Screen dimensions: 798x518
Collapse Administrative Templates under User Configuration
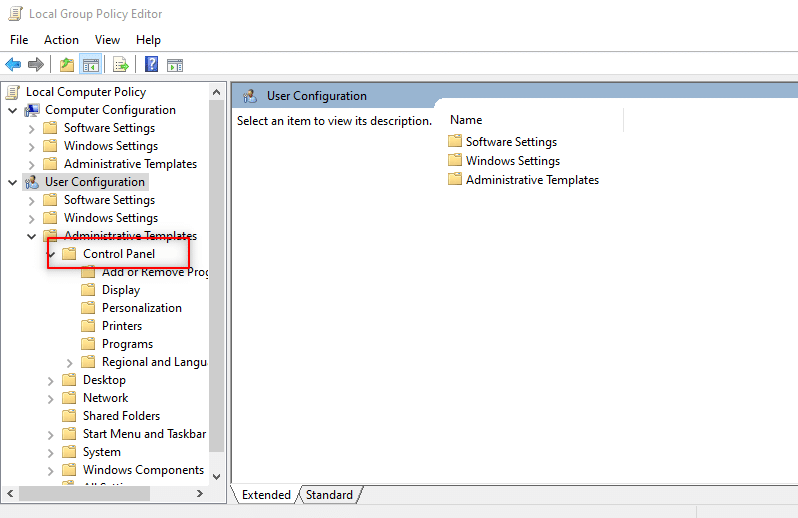tap(32, 237)
